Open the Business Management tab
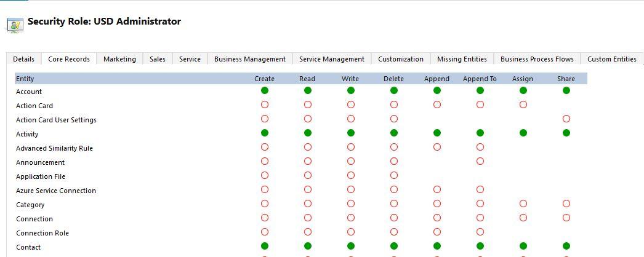 coord(249,59)
